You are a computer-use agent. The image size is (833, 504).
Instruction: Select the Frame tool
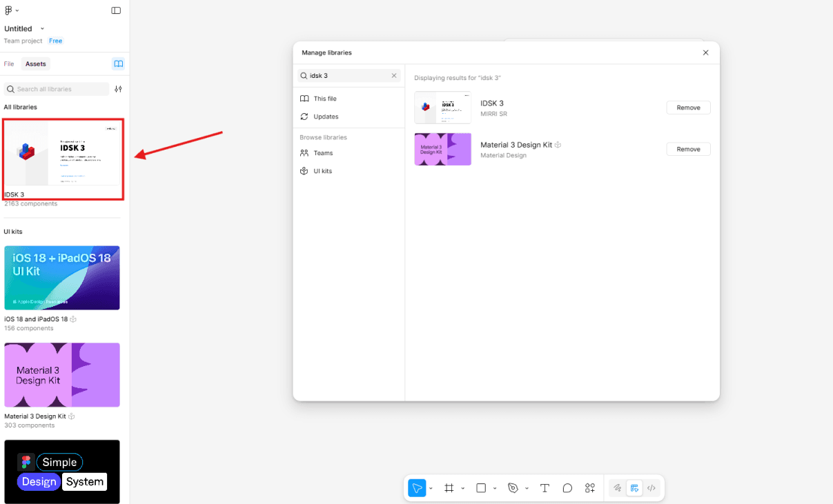[449, 488]
